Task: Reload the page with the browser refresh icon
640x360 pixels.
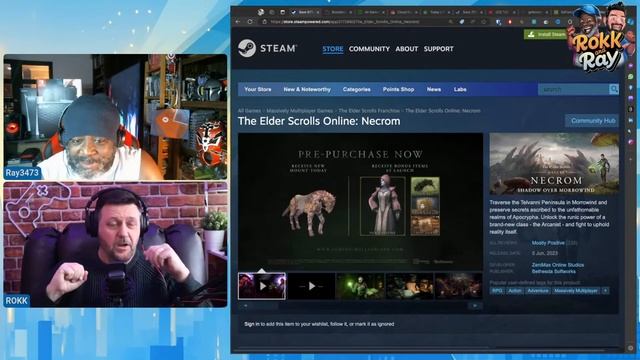Action: (x=250, y=22)
